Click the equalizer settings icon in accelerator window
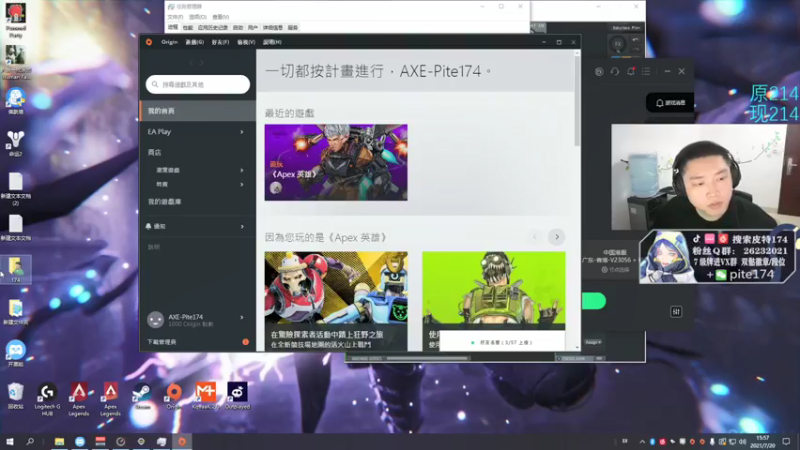The width and height of the screenshot is (800, 450). pyautogui.click(x=676, y=312)
